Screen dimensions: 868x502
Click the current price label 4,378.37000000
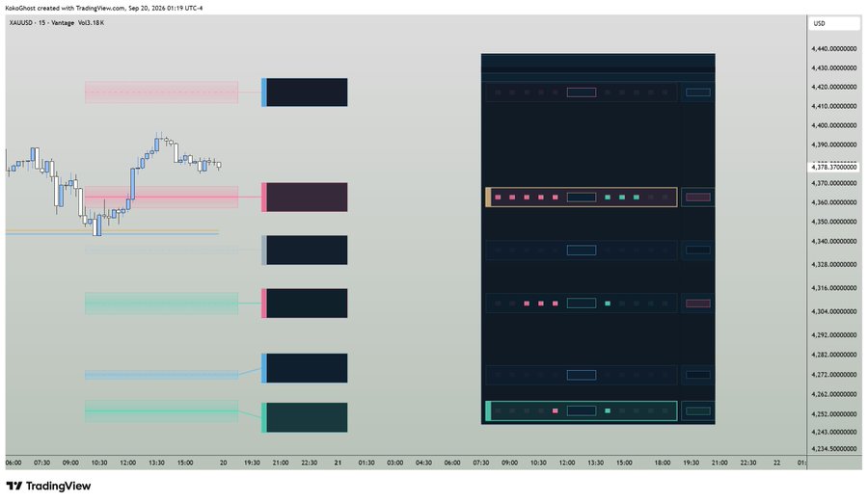pos(833,167)
